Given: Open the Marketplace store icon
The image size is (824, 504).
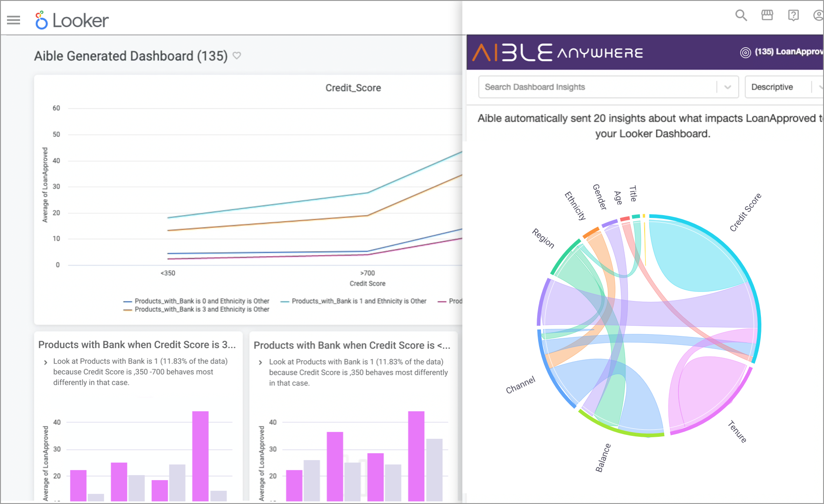Looking at the screenshot, I should [767, 15].
